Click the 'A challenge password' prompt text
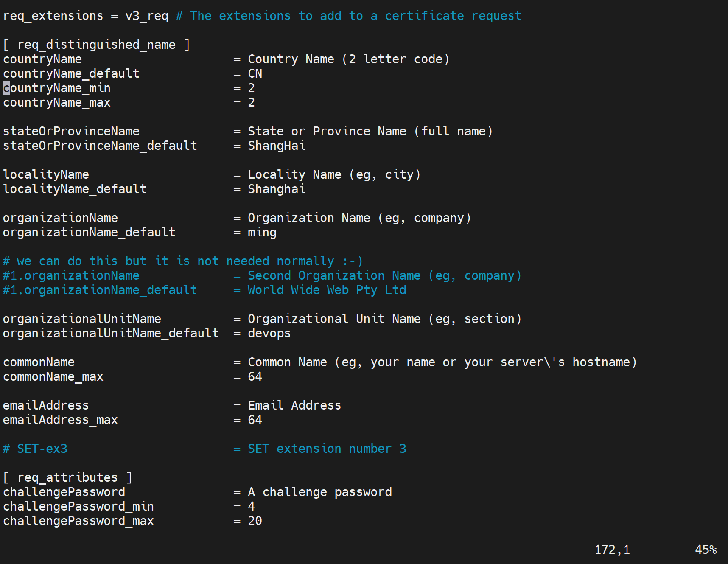 pyautogui.click(x=320, y=492)
